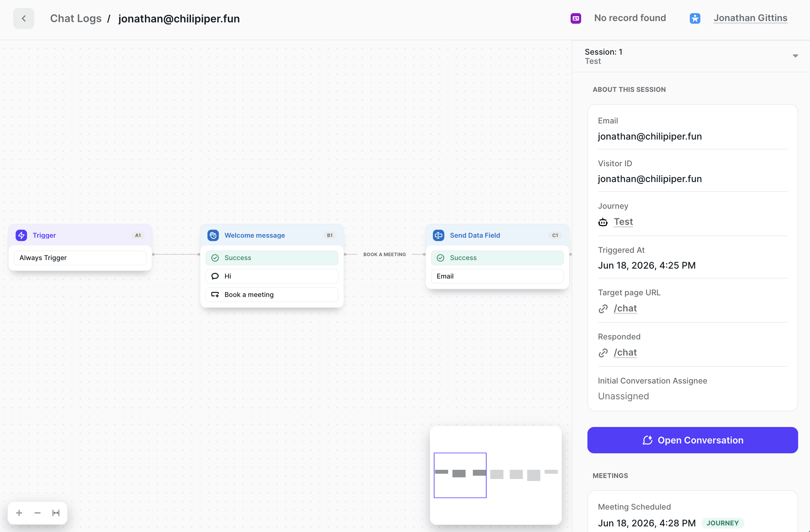810x532 pixels.
Task: Select the Welcome message node title
Action: [255, 235]
